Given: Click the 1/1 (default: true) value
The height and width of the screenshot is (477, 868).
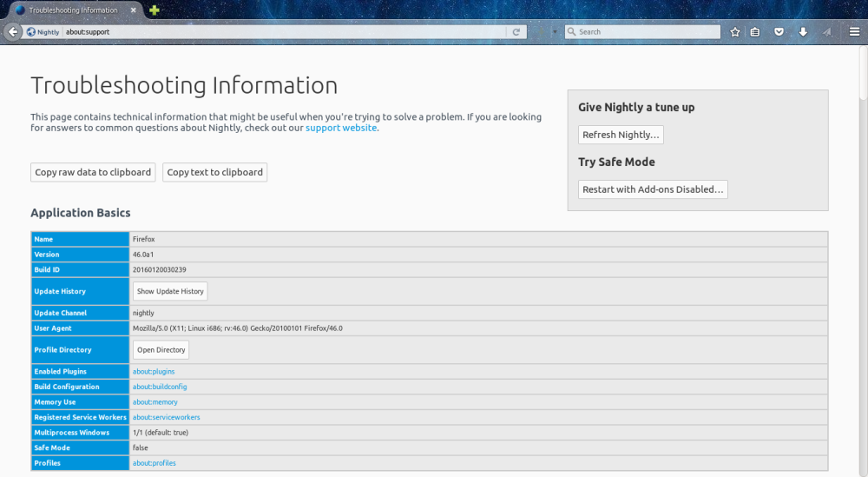Looking at the screenshot, I should 161,433.
